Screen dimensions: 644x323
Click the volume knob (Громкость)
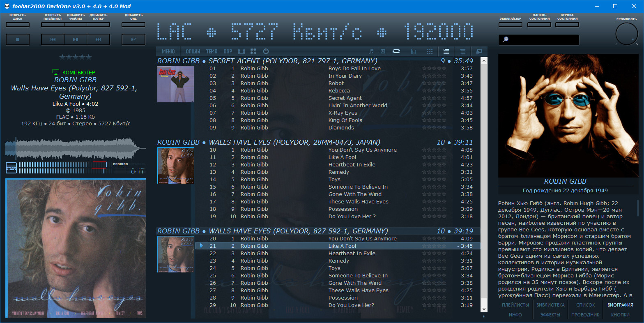coord(627,34)
